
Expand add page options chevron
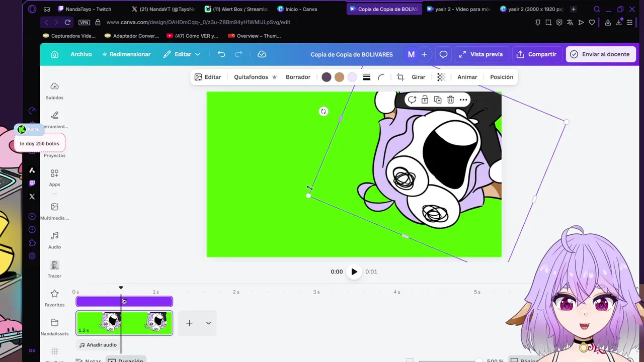coord(208,323)
